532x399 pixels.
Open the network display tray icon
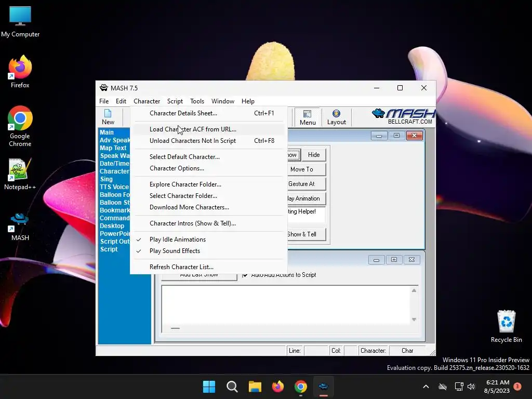pyautogui.click(x=459, y=387)
